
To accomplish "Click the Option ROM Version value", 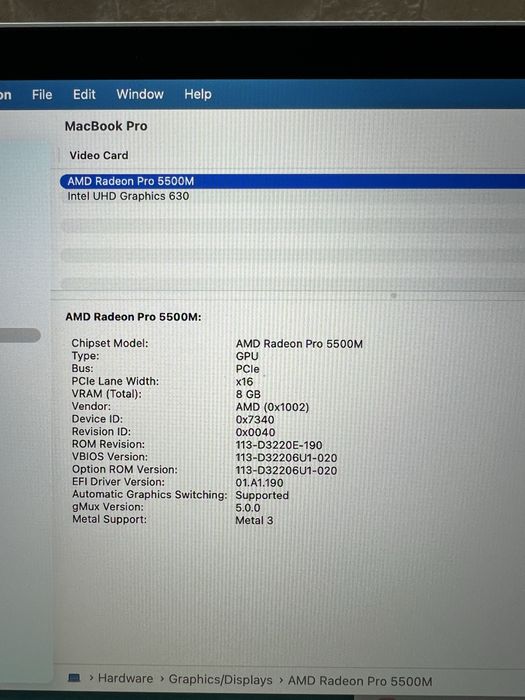I will (x=286, y=471).
